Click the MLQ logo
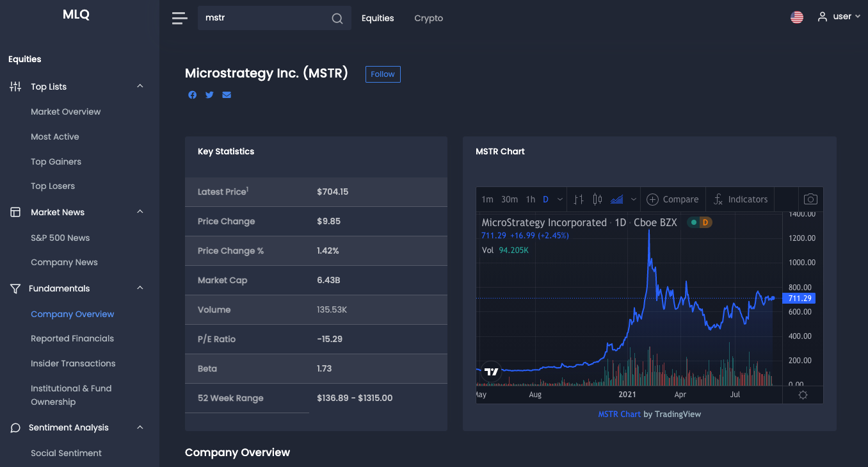Image resolution: width=868 pixels, height=467 pixels. point(76,15)
